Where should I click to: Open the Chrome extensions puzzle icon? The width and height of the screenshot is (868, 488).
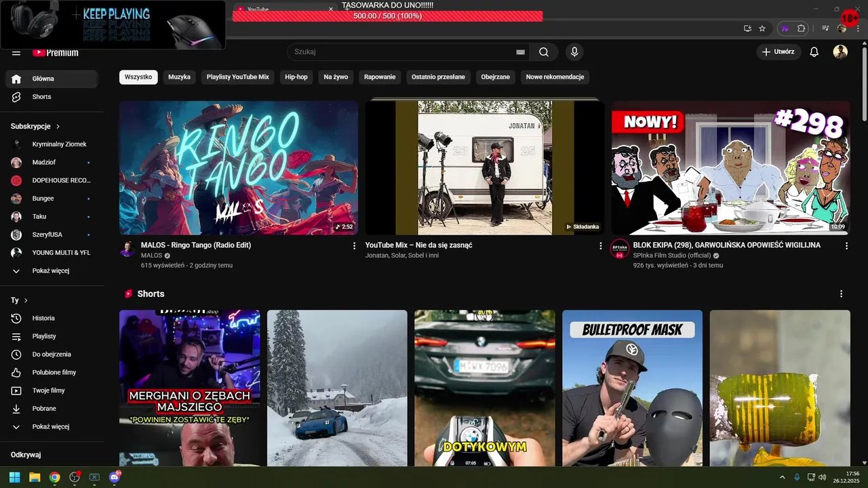point(802,28)
